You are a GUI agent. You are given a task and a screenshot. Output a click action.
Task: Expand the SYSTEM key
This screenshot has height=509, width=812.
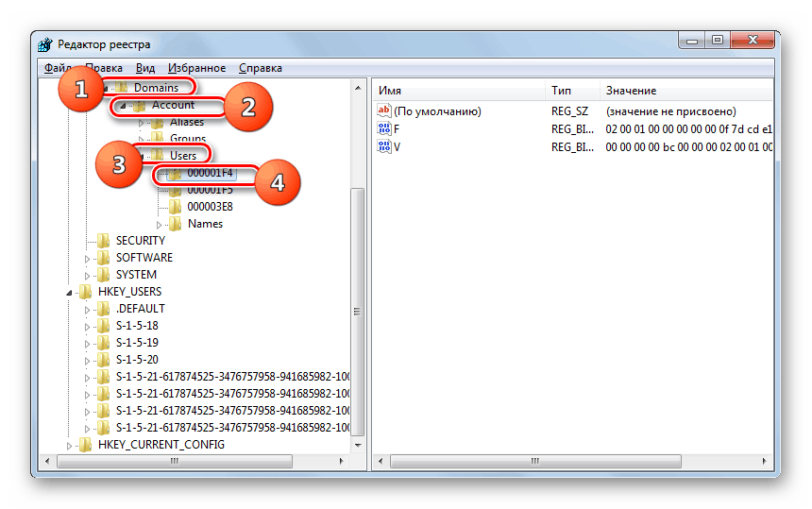(88, 276)
